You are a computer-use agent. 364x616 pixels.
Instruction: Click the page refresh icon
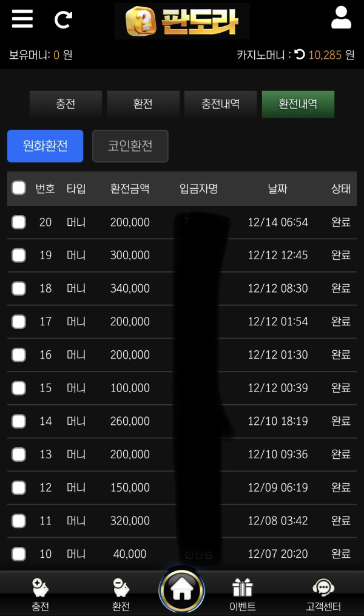coord(63,20)
